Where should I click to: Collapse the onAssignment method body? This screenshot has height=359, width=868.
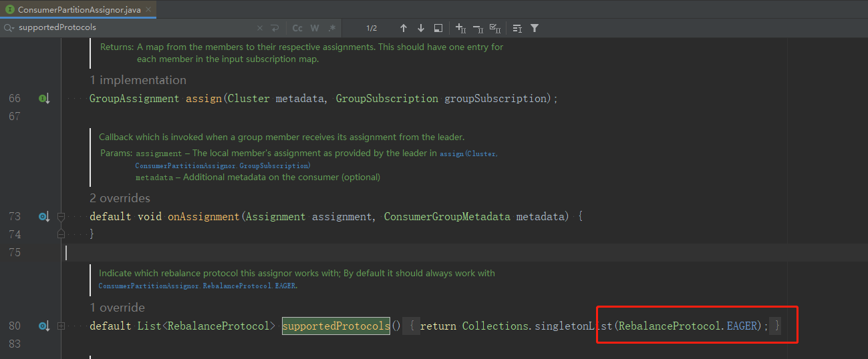tap(61, 217)
